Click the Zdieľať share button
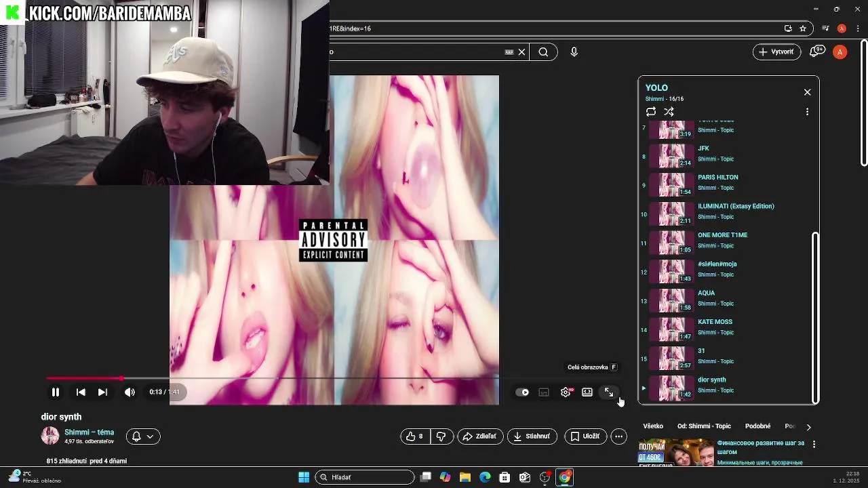Screen dimensions: 868x488 (480, 436)
